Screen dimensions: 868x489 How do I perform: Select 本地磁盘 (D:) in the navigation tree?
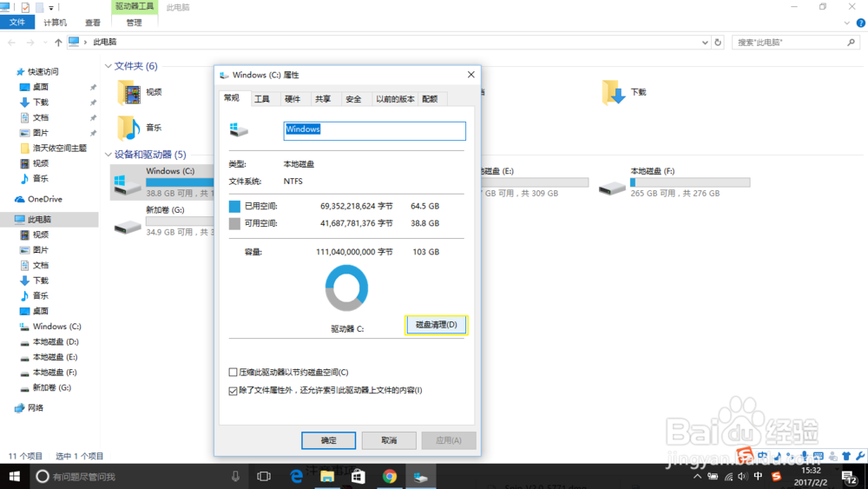tap(56, 341)
